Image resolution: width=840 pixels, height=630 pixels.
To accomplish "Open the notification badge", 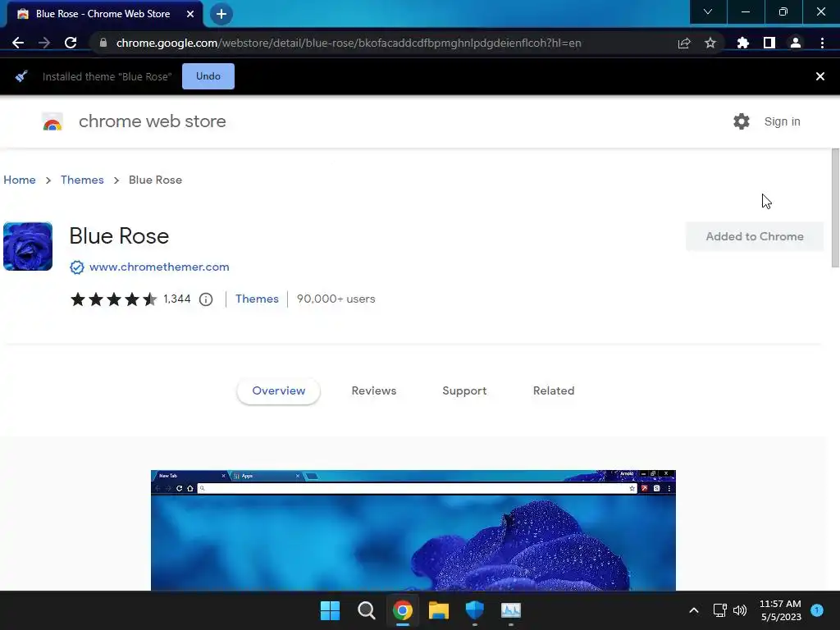I will point(817,609).
